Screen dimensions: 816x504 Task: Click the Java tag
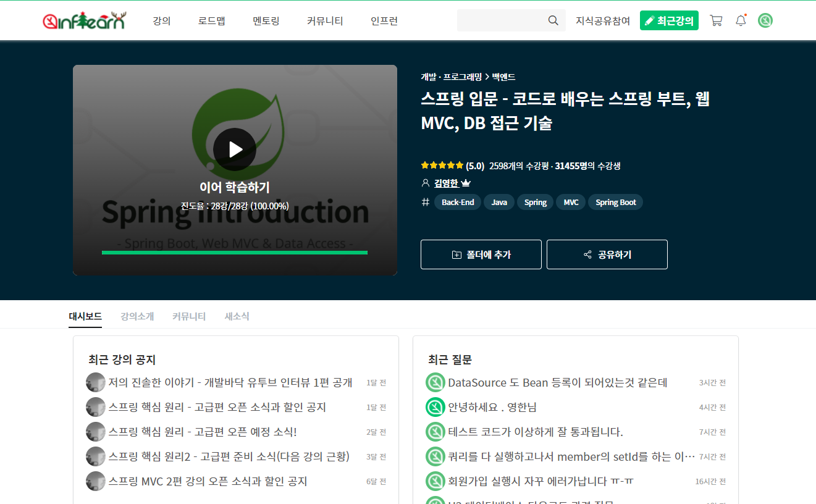(499, 202)
